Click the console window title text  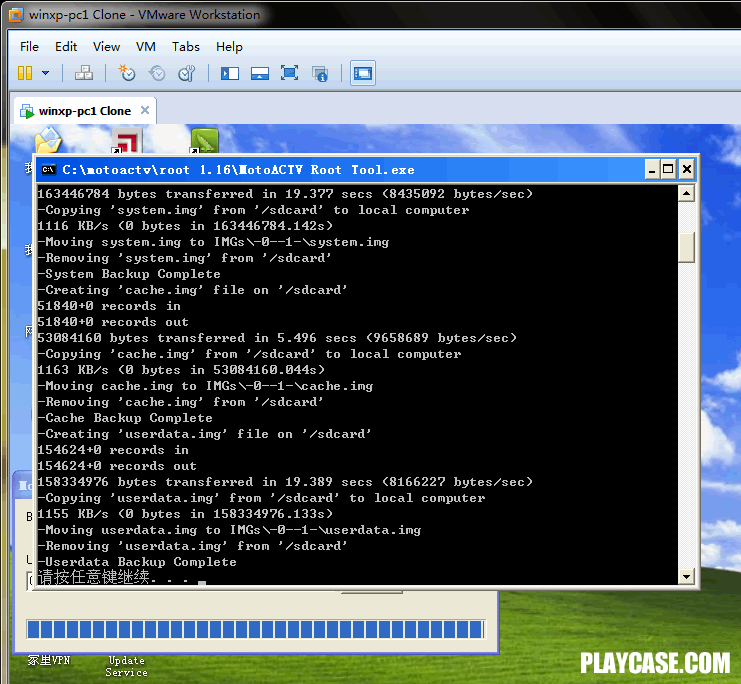[238, 170]
